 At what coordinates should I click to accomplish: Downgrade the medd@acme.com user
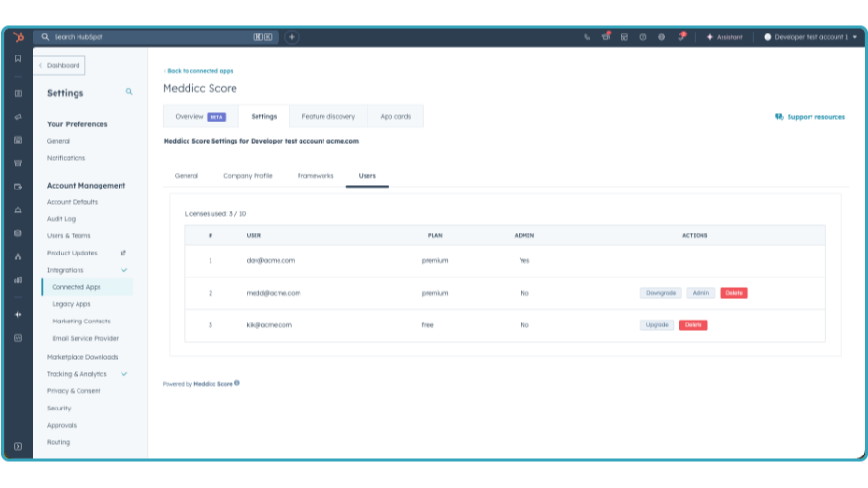[661, 293]
